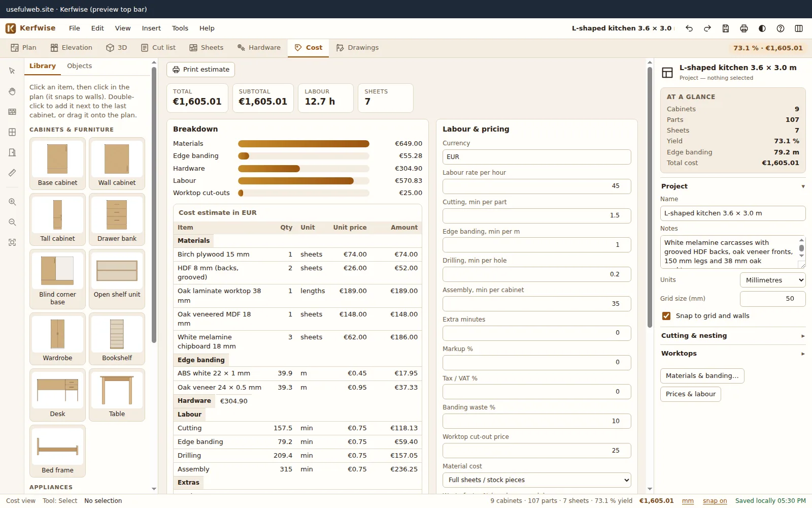The width and height of the screenshot is (812, 508).
Task: Switch to the Cut list tab
Action: click(x=158, y=48)
